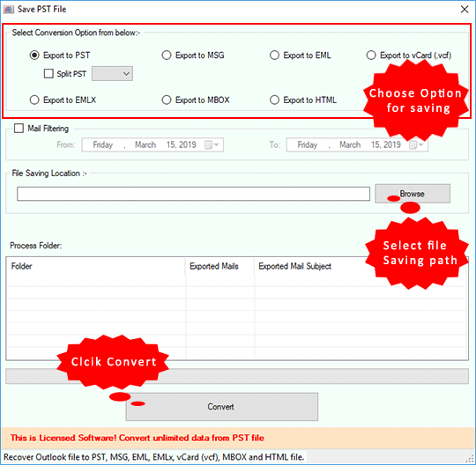
Task: Open the From date calendar icon
Action: (x=212, y=145)
